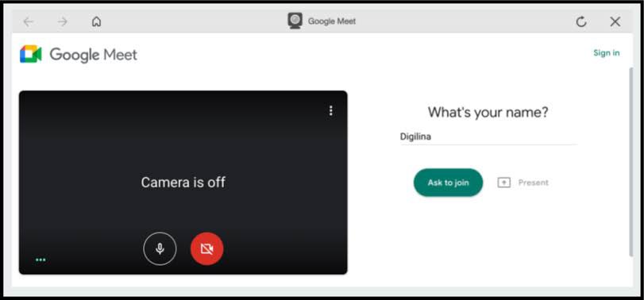
Task: Go back with the left arrow
Action: tap(28, 21)
